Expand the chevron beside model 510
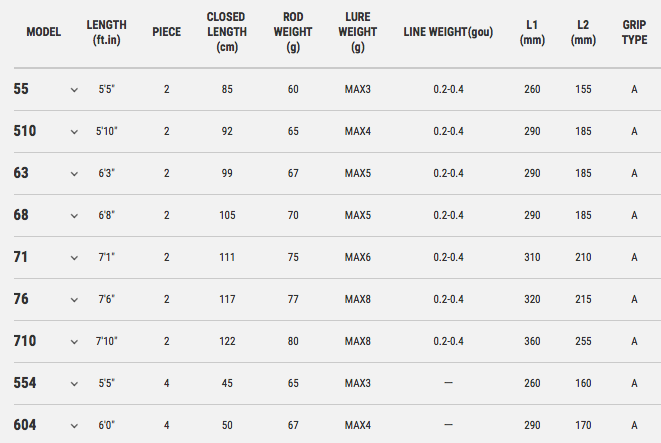 pos(74,132)
